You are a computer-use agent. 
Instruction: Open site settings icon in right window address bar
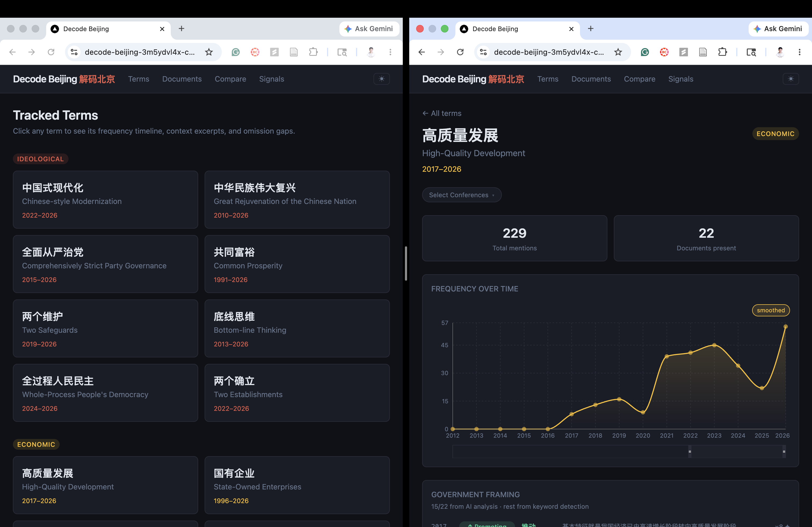click(483, 52)
